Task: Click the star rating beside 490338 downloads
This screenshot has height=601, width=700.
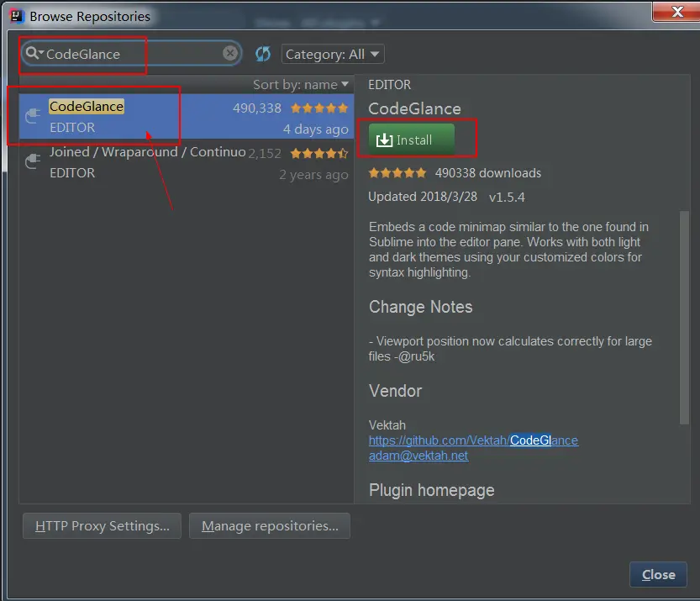Action: point(397,173)
